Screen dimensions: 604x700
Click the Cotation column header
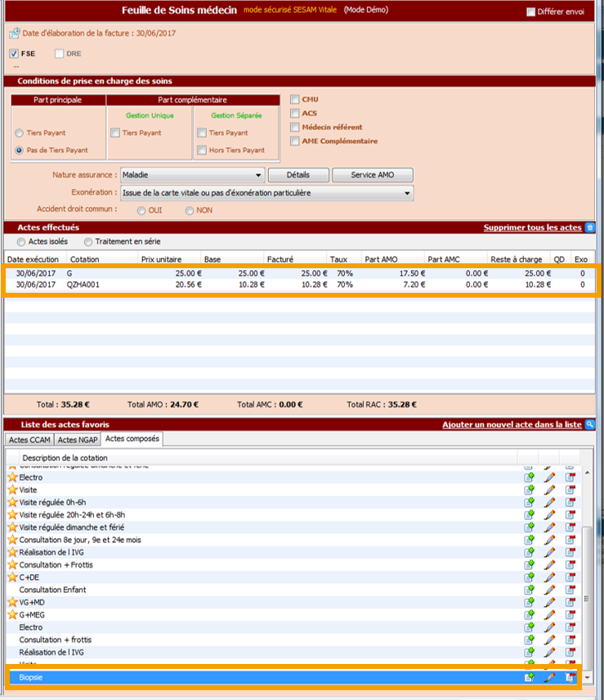(101, 259)
